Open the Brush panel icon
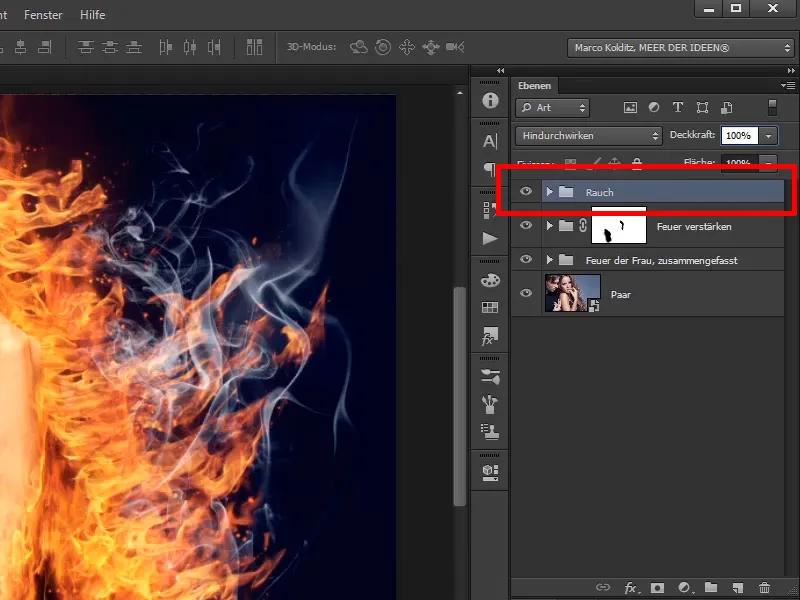The height and width of the screenshot is (600, 800). click(x=490, y=404)
